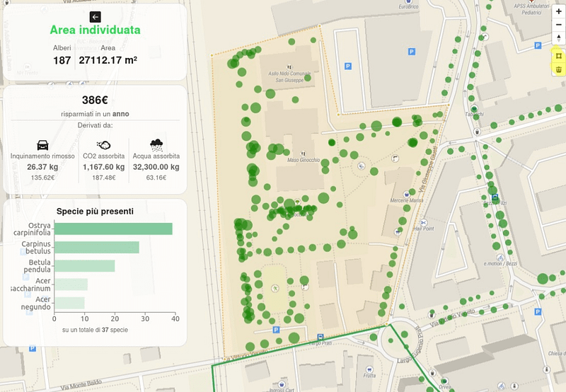Activate the draw area polygon tool

coord(559,56)
